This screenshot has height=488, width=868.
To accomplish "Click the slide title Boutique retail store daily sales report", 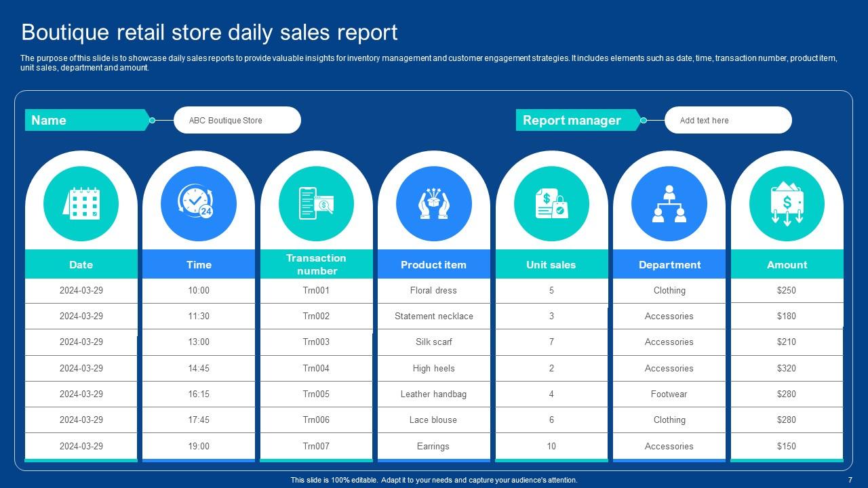I will click(x=210, y=32).
